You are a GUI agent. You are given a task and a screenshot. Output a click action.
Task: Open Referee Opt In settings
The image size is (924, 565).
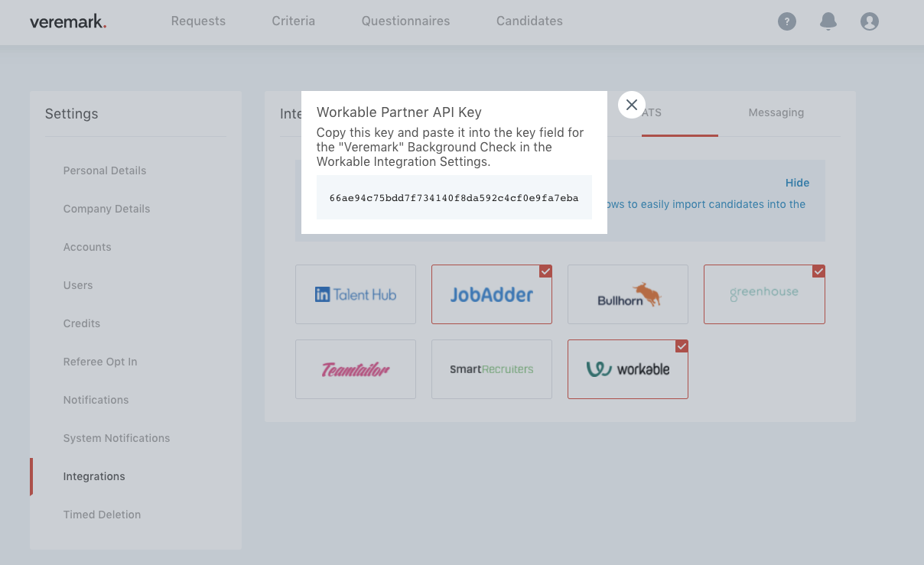pyautogui.click(x=100, y=362)
